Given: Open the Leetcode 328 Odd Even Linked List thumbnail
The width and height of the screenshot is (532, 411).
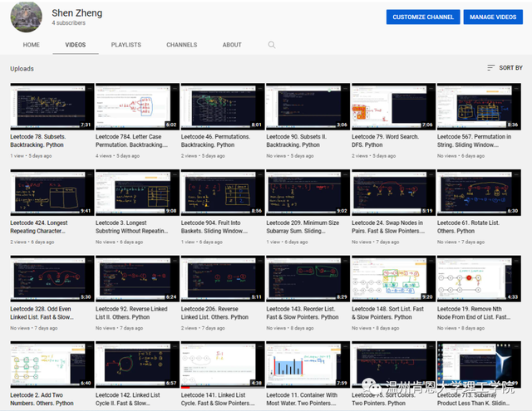Looking at the screenshot, I should (52, 278).
